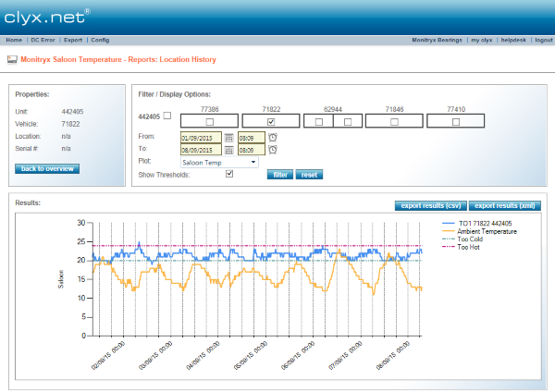Image resolution: width=555 pixels, height=392 pixels.
Task: Click the From time input field
Action: [x=252, y=138]
